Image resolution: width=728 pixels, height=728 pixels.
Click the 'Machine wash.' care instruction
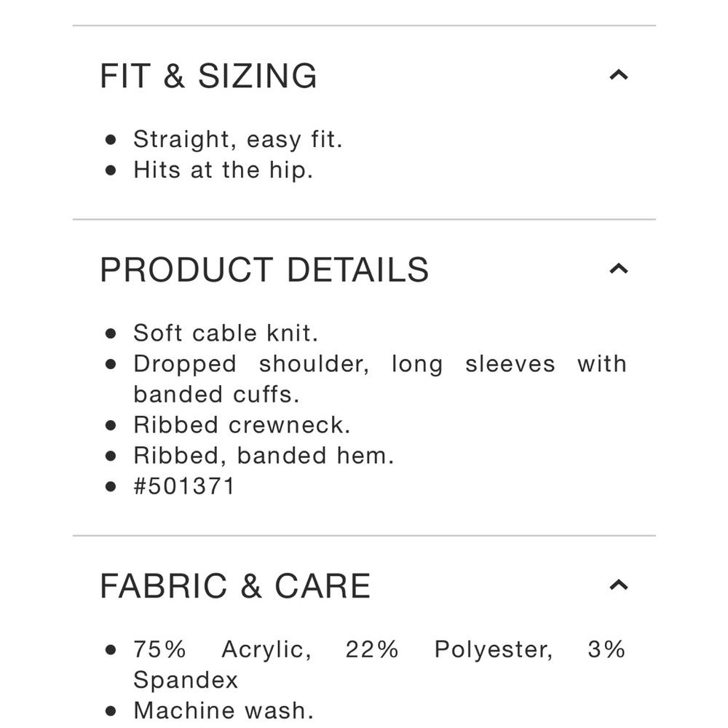pyautogui.click(x=223, y=711)
